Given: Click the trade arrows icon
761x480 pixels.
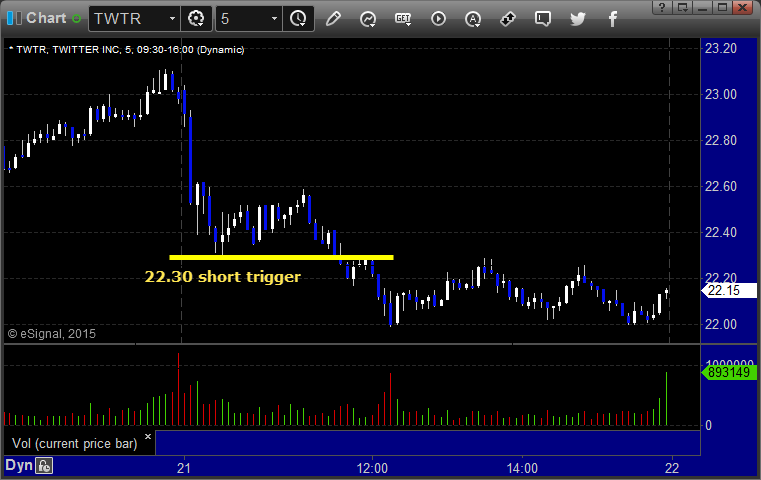Looking at the screenshot, I should click(508, 19).
